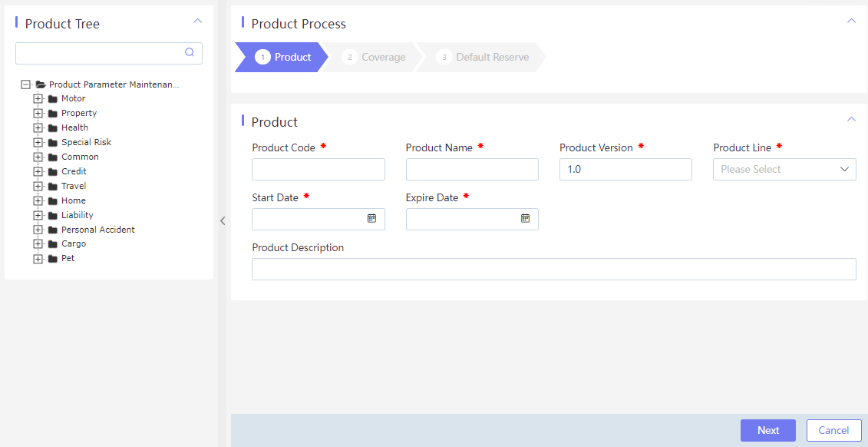Expand the Common tree node

point(38,157)
